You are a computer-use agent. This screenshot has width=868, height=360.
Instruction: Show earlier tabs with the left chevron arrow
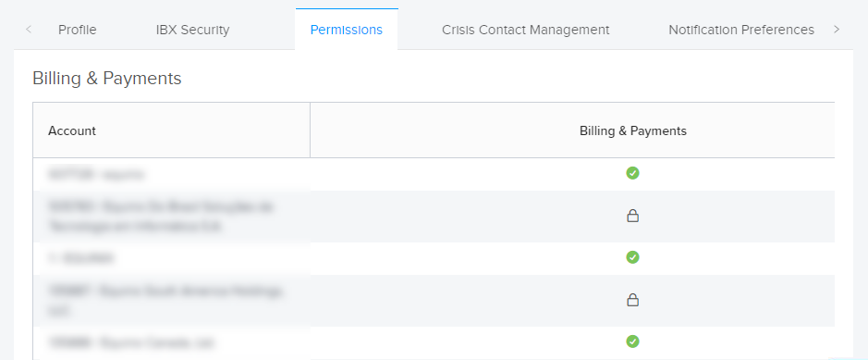coord(29,30)
